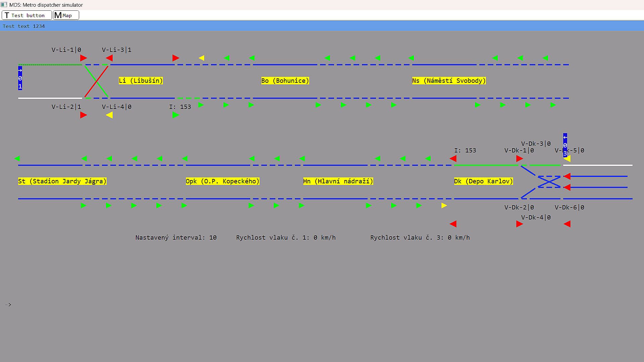Click the command prompt arrow input

pos(8,305)
